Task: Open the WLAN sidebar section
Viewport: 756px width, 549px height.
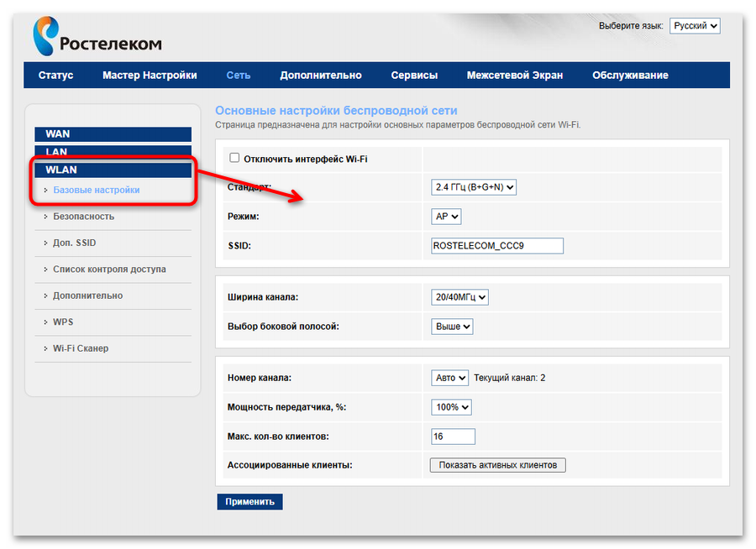Action: [x=113, y=170]
